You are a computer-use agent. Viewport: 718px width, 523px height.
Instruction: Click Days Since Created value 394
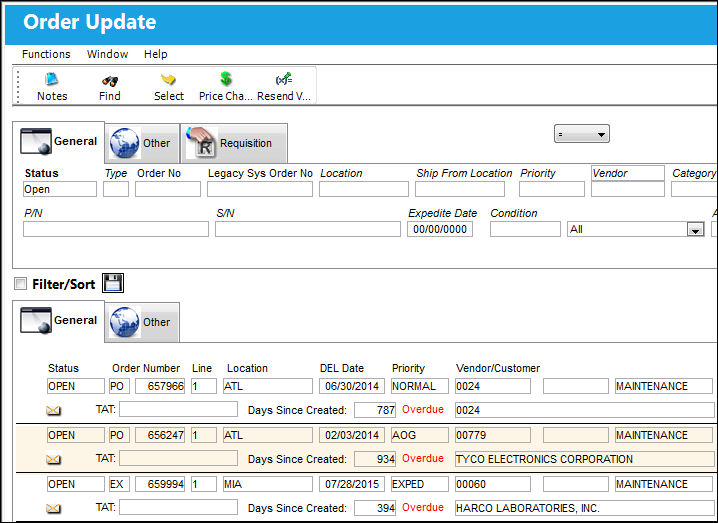375,508
